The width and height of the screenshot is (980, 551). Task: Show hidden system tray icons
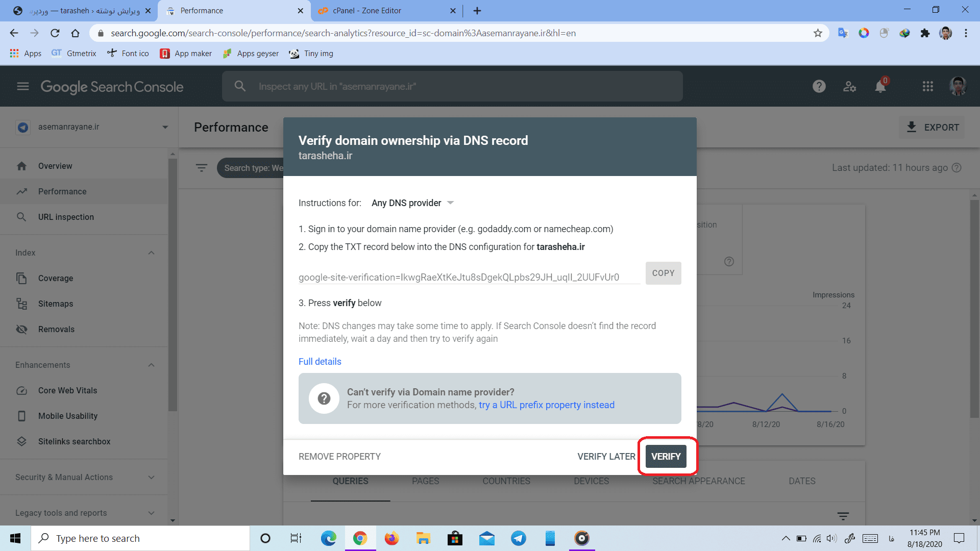click(x=786, y=538)
